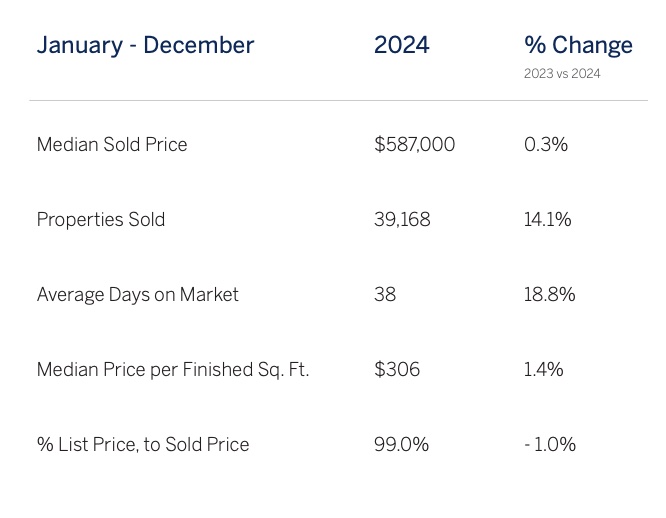Select the "Median Sold Price" row label
Viewport: 666px width, 518px height.
tap(112, 145)
